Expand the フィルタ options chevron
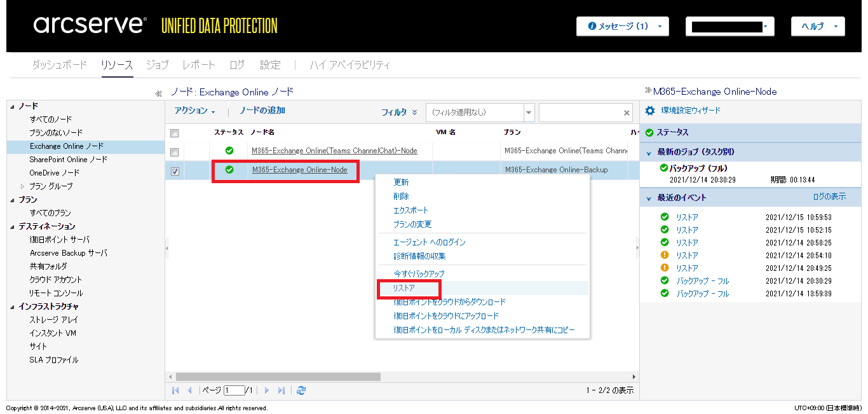The image size is (868, 414). (x=415, y=112)
